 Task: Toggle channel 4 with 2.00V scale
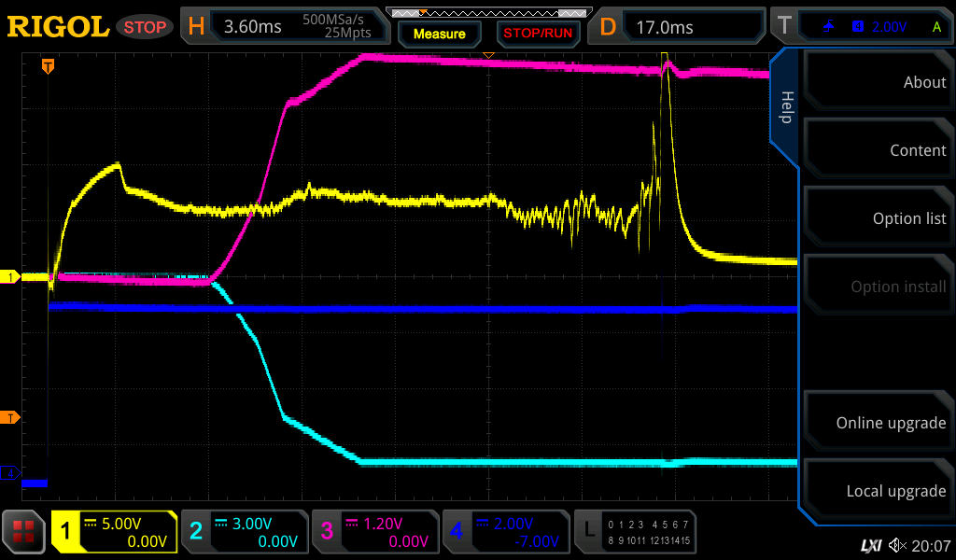coord(505,532)
